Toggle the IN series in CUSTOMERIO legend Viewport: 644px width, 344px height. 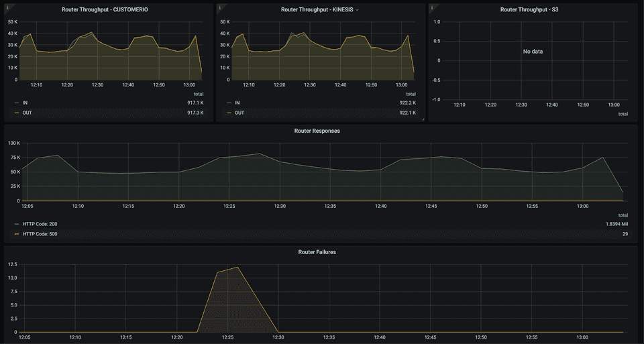tap(25, 103)
